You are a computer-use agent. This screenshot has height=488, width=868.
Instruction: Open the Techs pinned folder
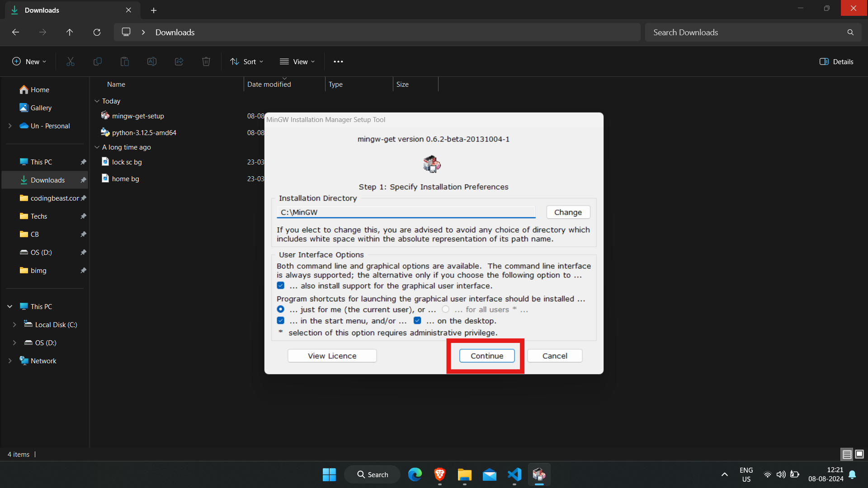point(39,216)
